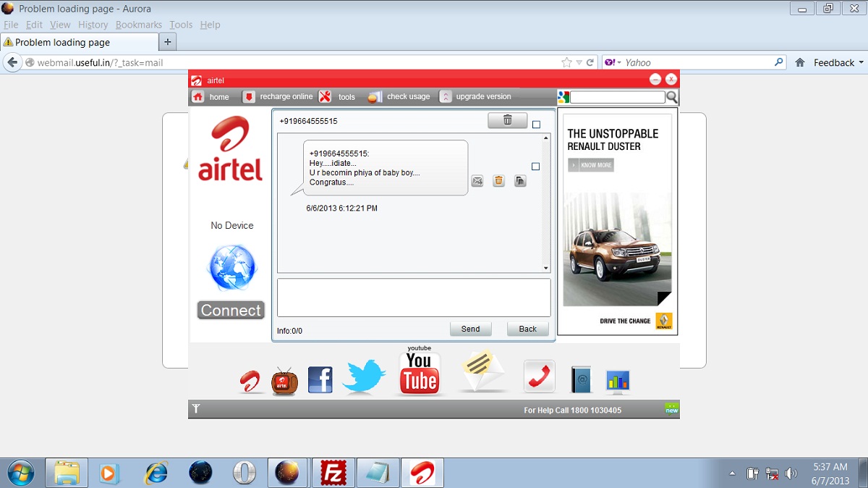Open the File menu
Image resolution: width=868 pixels, height=488 pixels.
pyautogui.click(x=11, y=25)
